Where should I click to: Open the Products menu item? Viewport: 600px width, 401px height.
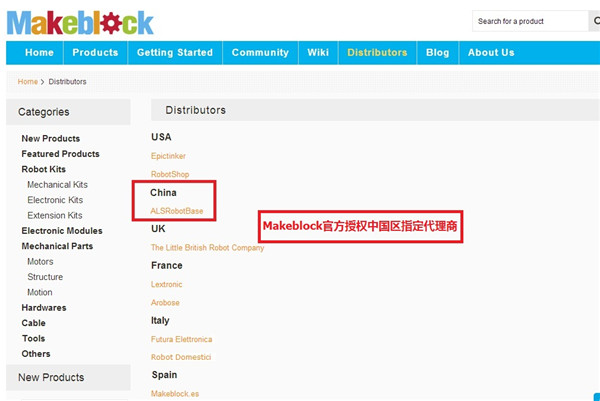tap(95, 52)
